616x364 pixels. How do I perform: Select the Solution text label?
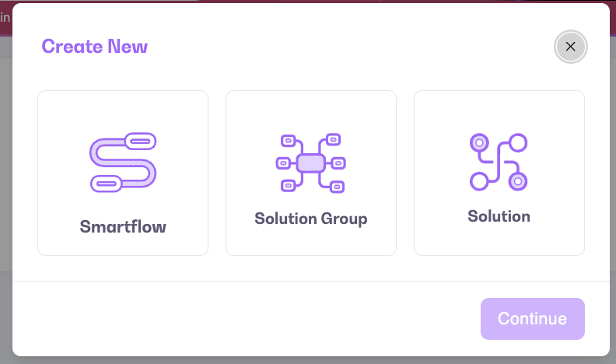(x=499, y=216)
